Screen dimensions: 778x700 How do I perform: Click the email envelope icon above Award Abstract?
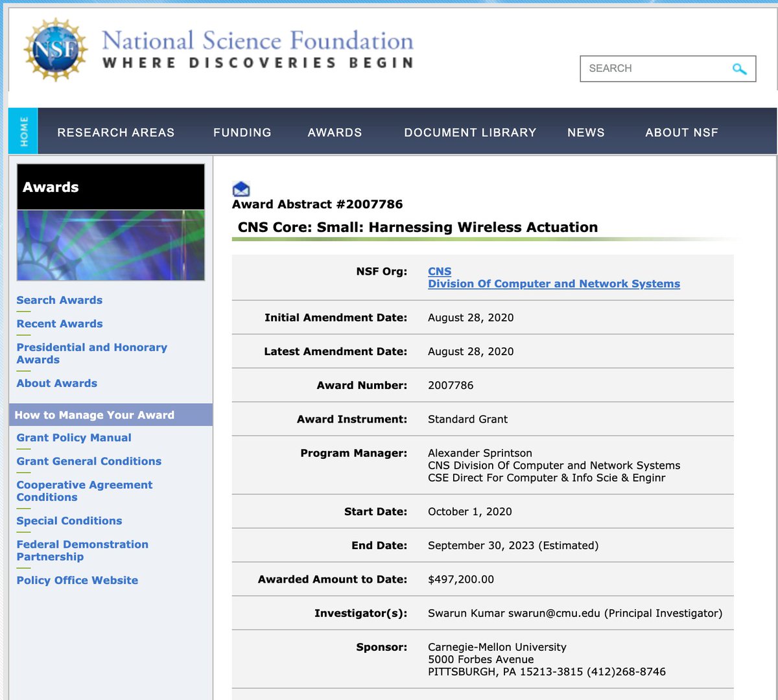[x=241, y=189]
